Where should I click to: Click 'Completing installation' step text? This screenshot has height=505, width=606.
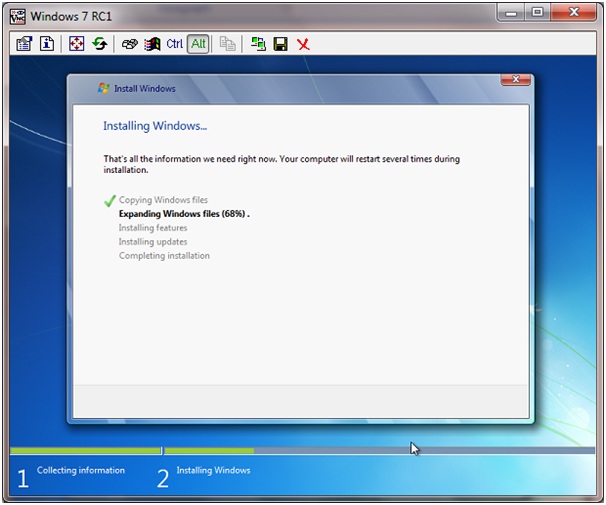click(x=164, y=255)
